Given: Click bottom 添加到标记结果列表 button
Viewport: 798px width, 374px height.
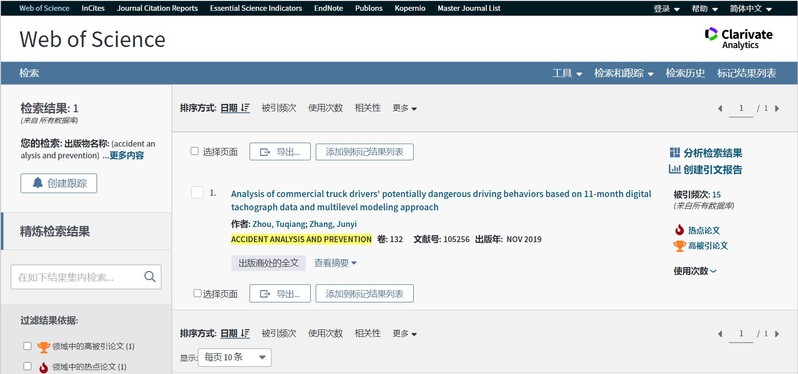Looking at the screenshot, I should 364,294.
